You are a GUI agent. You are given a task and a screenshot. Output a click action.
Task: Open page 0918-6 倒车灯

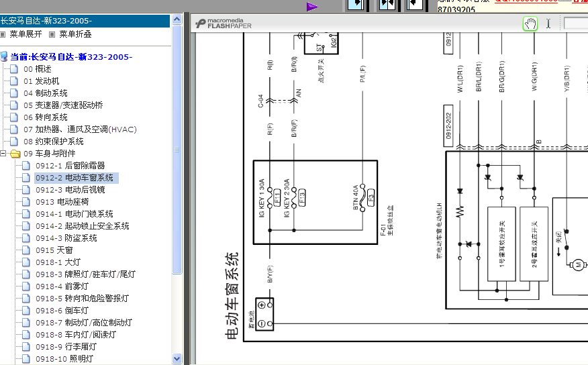click(62, 311)
